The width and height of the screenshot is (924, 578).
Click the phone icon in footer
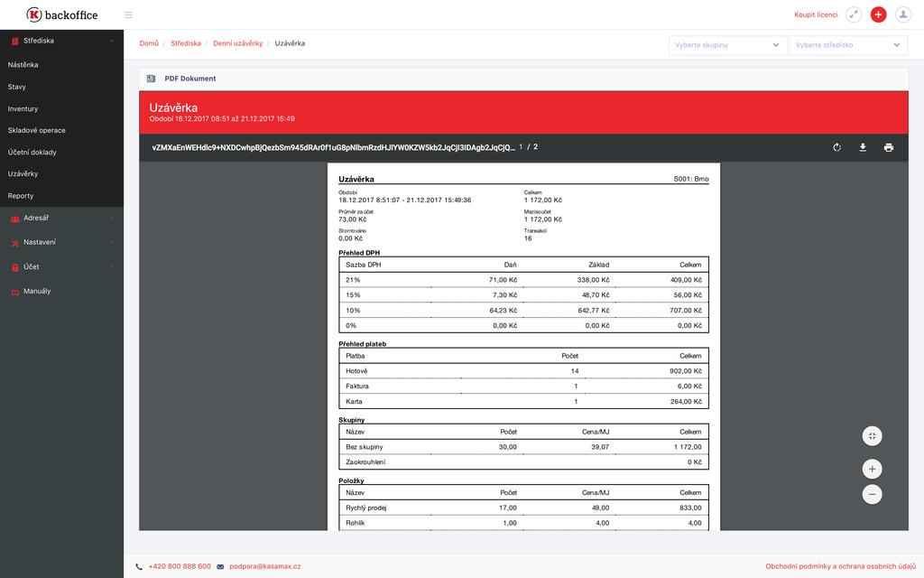[139, 567]
